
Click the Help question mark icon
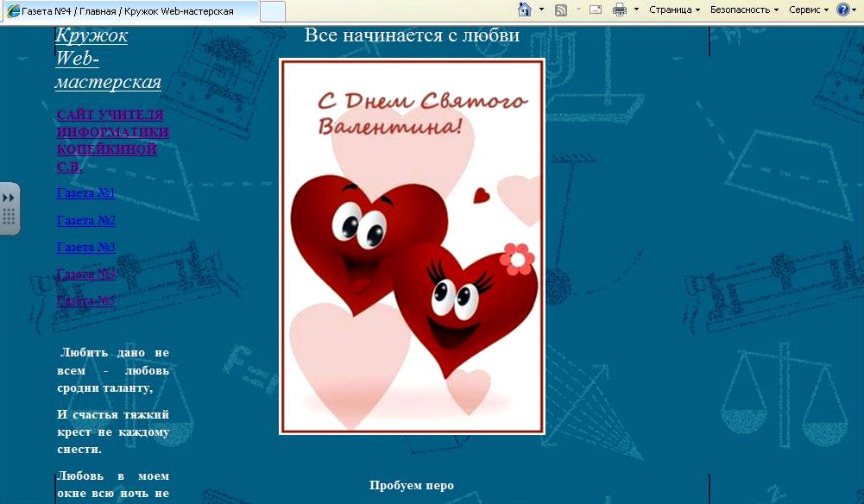coord(842,9)
